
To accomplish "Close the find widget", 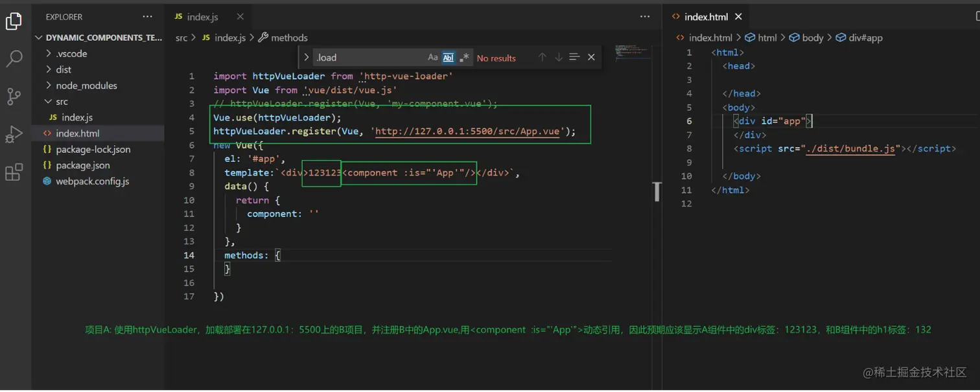I will pos(591,58).
